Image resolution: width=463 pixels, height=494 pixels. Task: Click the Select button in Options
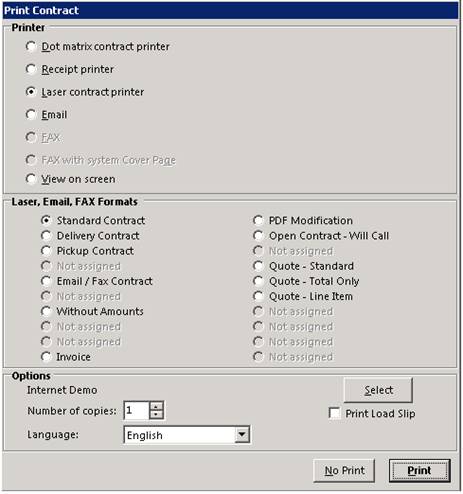[378, 390]
